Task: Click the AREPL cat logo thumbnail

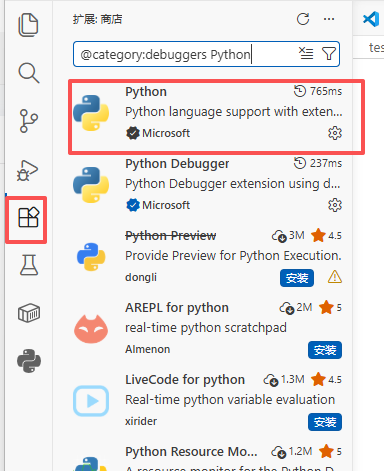Action: click(x=91, y=329)
